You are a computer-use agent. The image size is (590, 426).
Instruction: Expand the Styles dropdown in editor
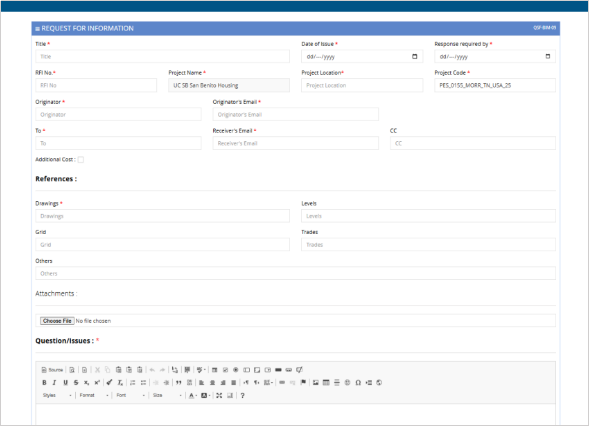point(57,395)
